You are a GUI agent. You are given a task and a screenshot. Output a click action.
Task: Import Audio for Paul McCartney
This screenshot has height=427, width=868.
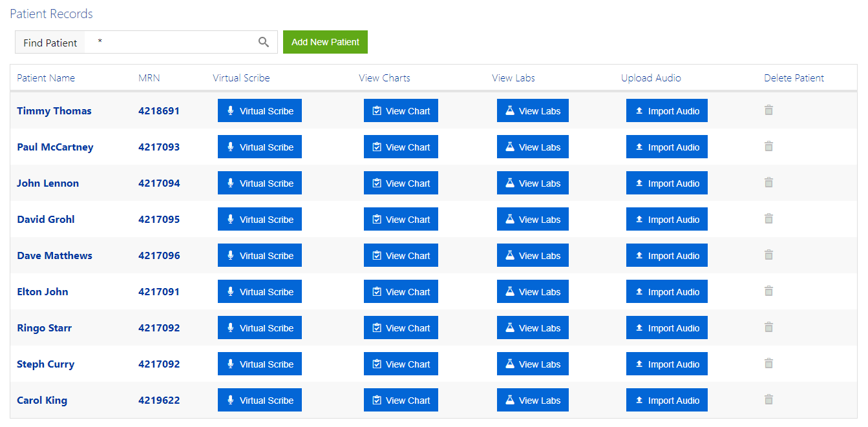667,147
